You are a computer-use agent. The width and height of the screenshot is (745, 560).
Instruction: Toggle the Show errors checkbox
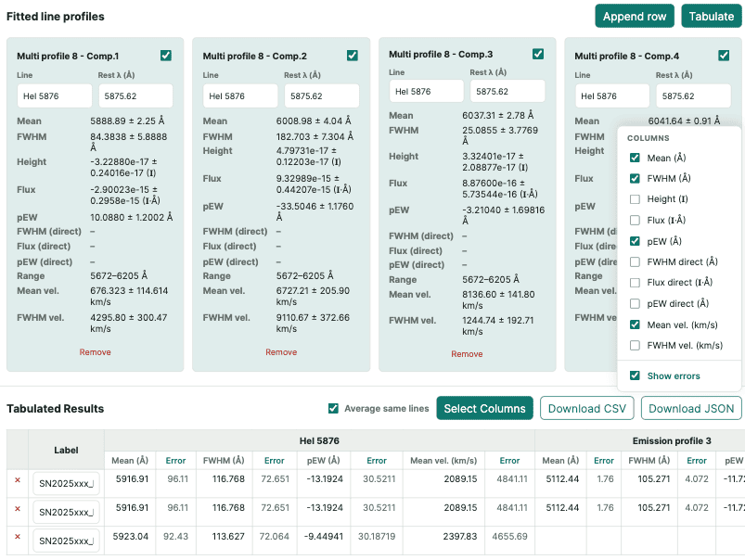(x=635, y=375)
